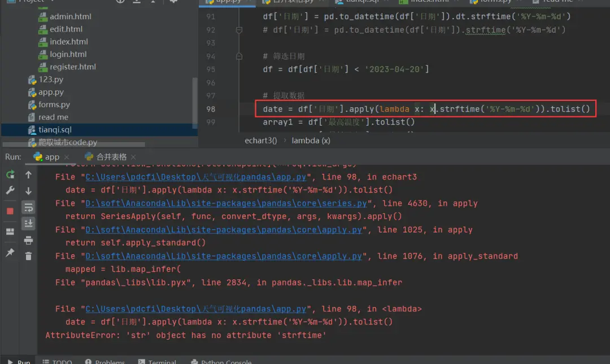Open the series.py line 4630 traceback link
Image resolution: width=610 pixels, height=364 pixels.
[226, 203]
